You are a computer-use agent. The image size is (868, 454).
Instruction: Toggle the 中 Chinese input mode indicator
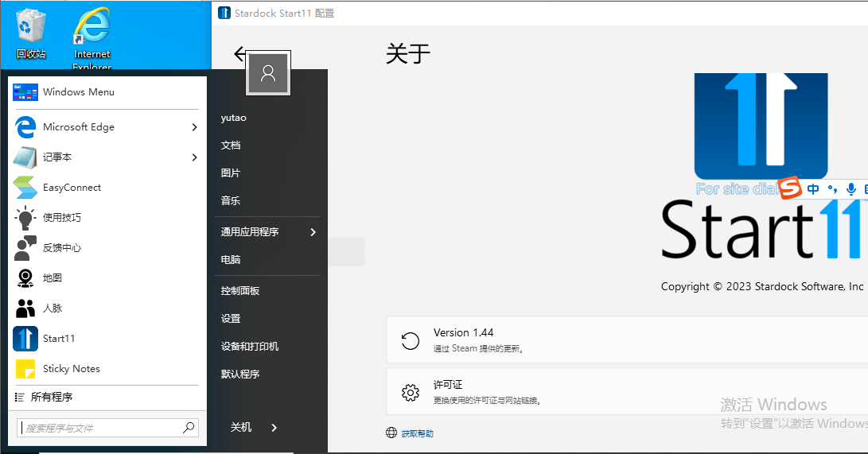[813, 189]
